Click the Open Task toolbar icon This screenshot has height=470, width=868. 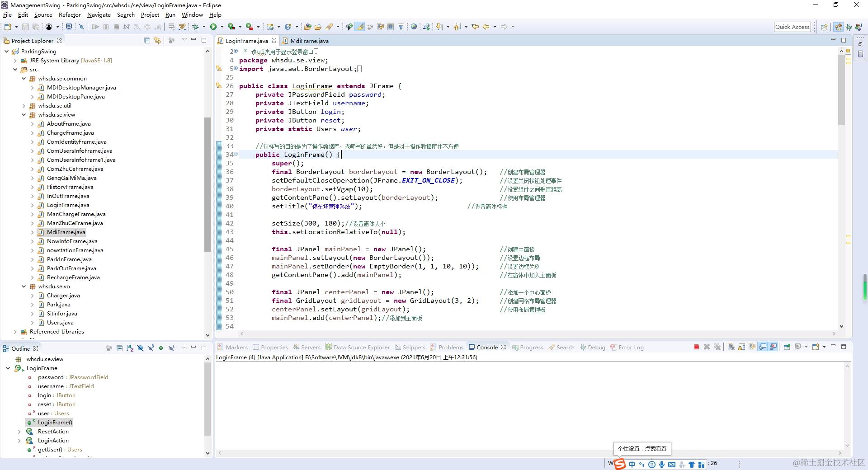(318, 27)
